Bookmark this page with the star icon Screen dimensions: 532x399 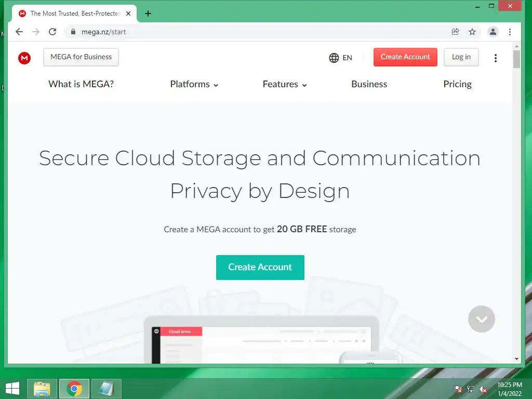(x=472, y=32)
